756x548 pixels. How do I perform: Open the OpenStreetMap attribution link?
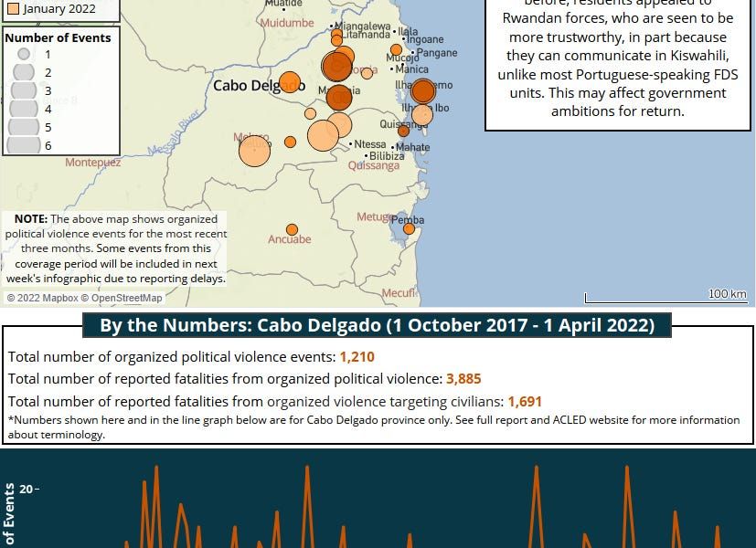tap(122, 298)
